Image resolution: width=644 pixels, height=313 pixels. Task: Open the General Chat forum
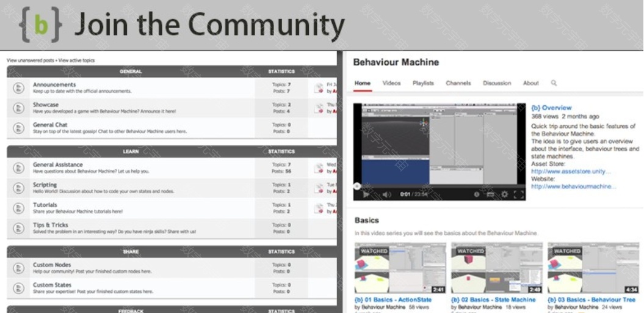(x=50, y=125)
